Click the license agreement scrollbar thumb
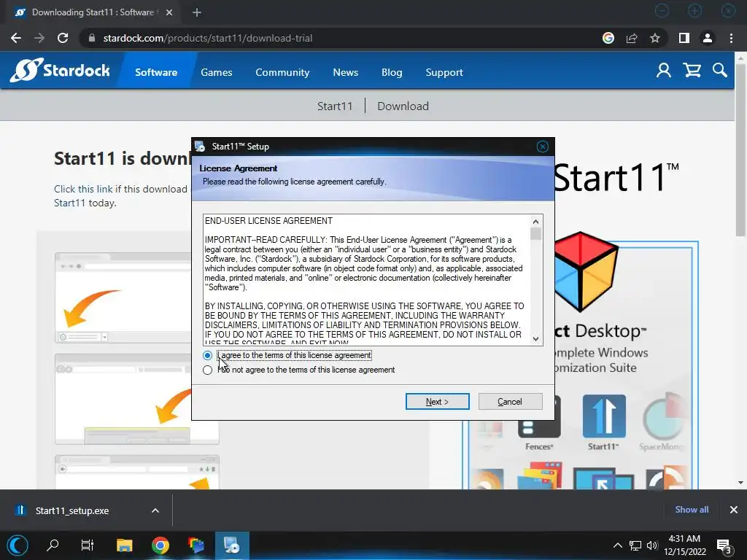 (x=535, y=234)
